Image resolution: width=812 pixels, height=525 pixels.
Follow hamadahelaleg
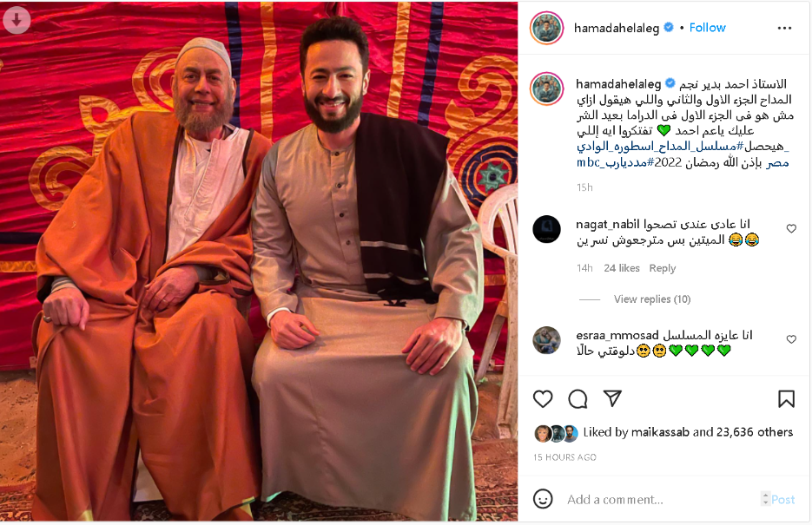[x=708, y=28]
